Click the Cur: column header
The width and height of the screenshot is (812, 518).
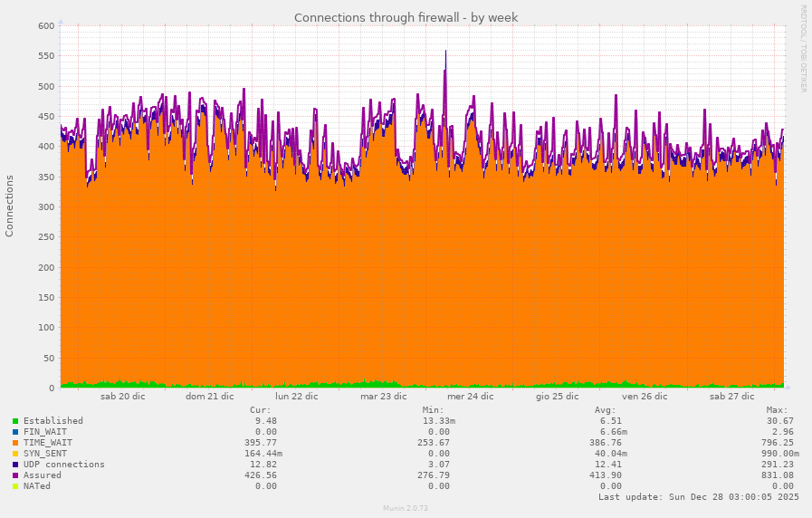[261, 409]
